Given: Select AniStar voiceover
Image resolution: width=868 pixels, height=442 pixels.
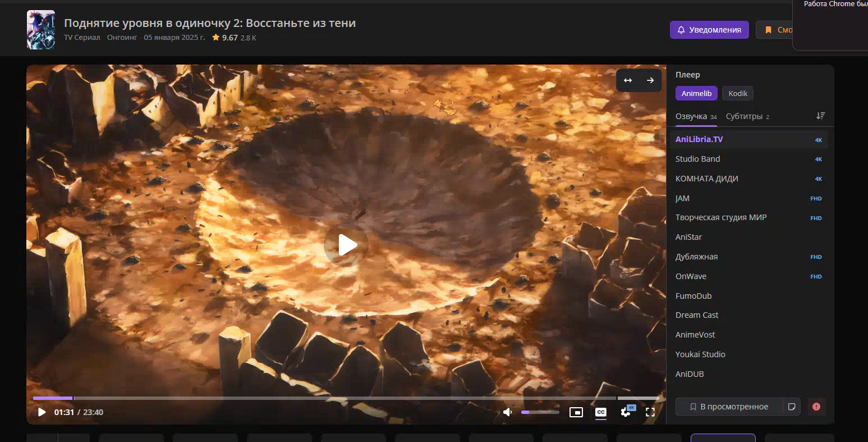Looking at the screenshot, I should (748, 237).
